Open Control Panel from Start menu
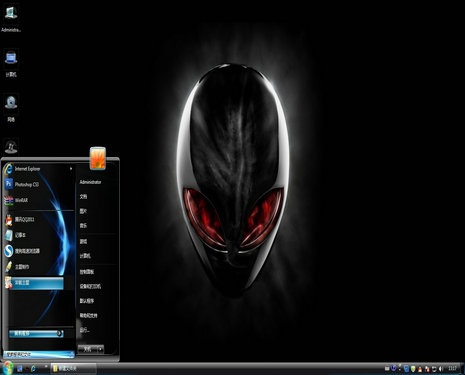Image resolution: width=465 pixels, height=375 pixels. click(87, 272)
